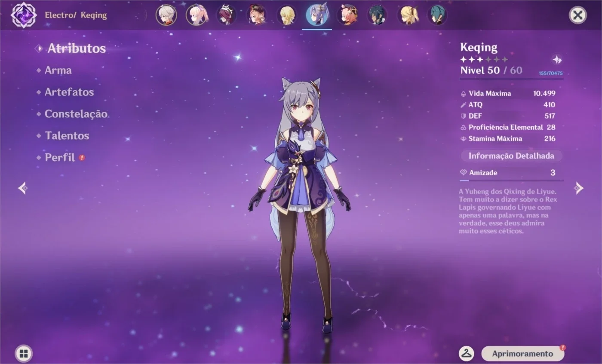Select the highlighted Keqing portrait
602x364 pixels.
point(317,15)
